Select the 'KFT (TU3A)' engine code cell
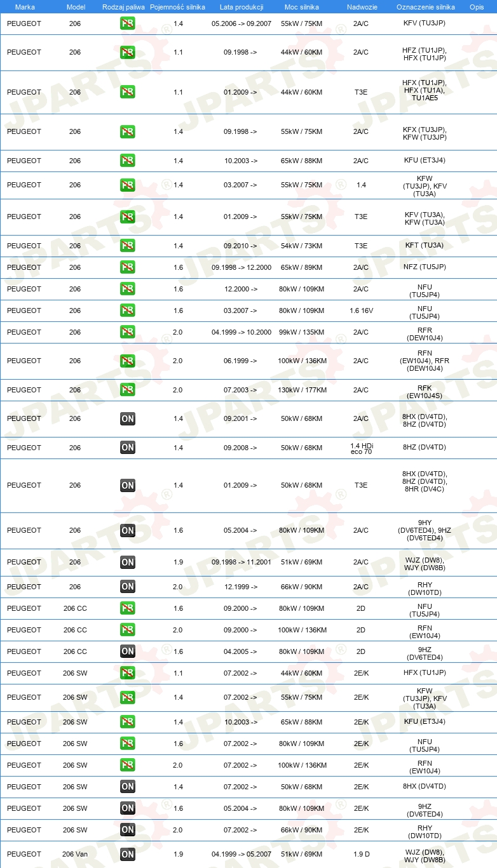 (x=425, y=246)
